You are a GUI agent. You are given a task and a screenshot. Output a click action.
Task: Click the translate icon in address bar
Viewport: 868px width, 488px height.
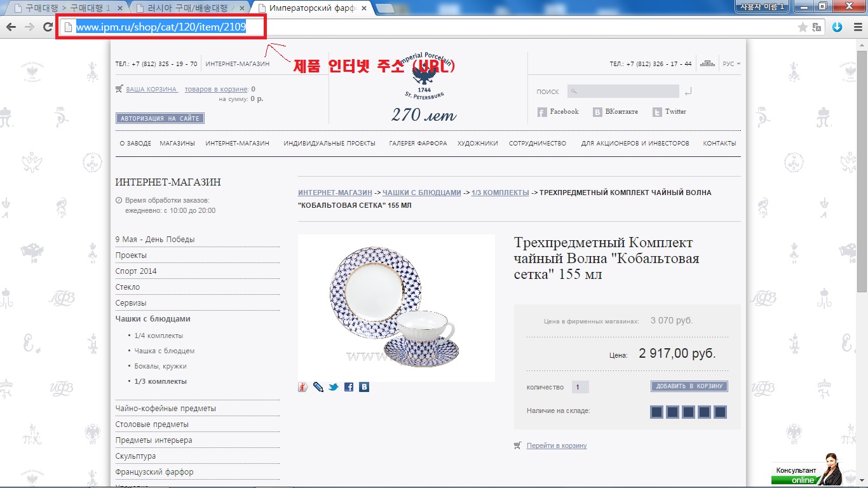tap(817, 27)
